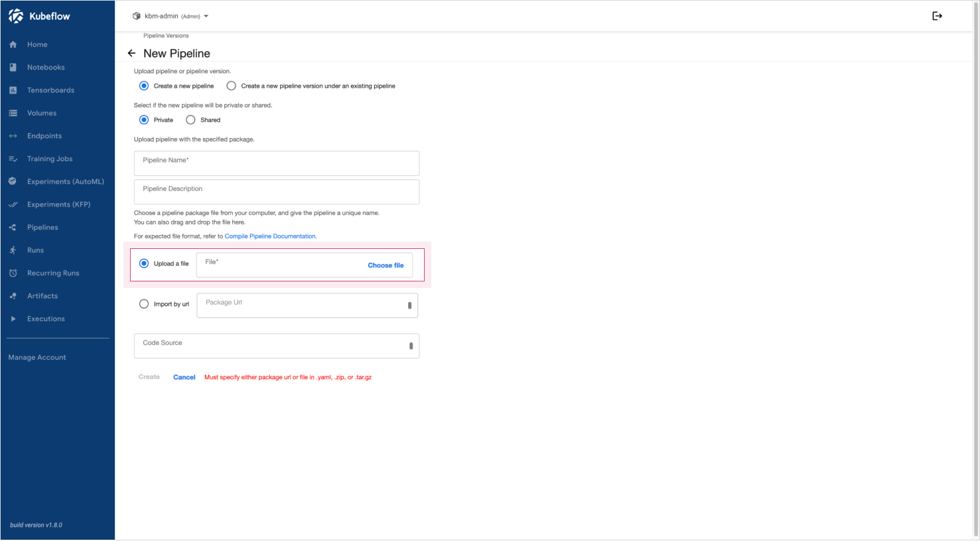Focus the Pipeline Description field
Viewport: 980px width, 541px height.
pyautogui.click(x=277, y=192)
